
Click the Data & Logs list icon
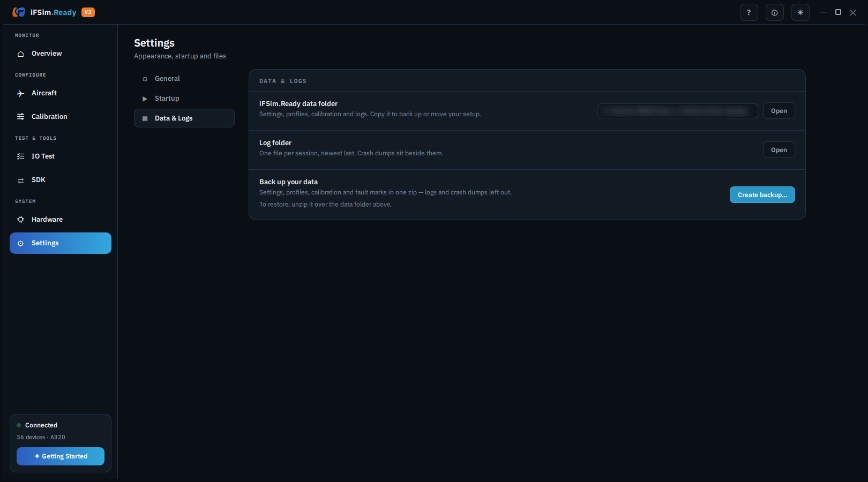coord(145,118)
